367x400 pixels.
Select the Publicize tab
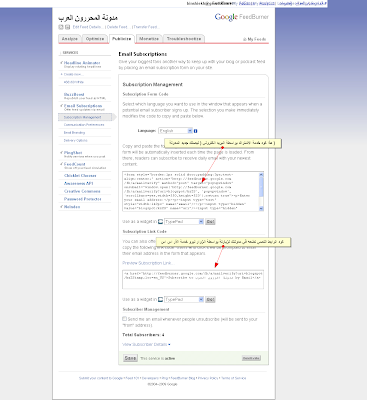(x=122, y=39)
